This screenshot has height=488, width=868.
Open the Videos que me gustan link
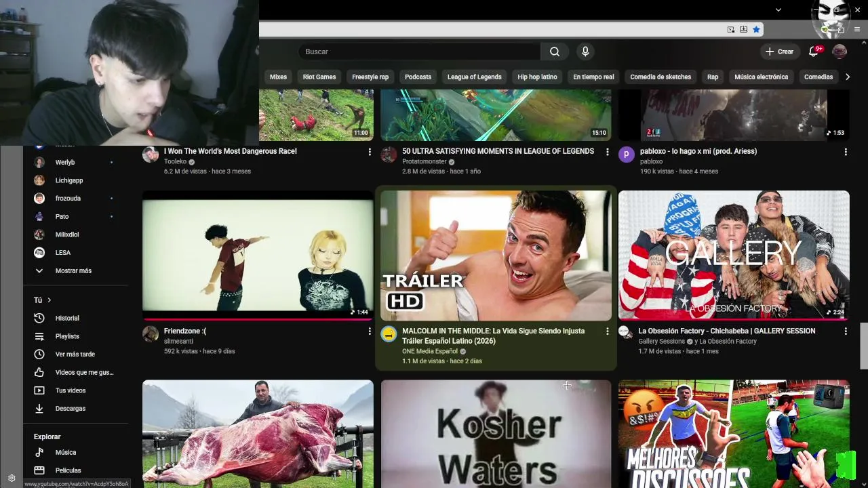coord(85,372)
